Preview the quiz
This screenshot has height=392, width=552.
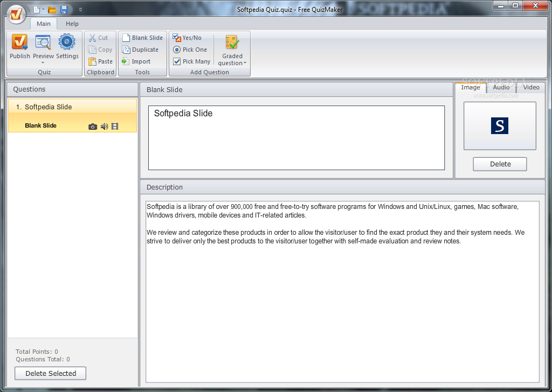point(43,46)
